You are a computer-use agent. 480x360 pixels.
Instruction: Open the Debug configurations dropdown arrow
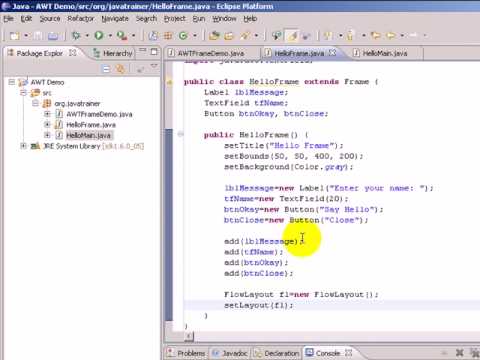(87, 35)
